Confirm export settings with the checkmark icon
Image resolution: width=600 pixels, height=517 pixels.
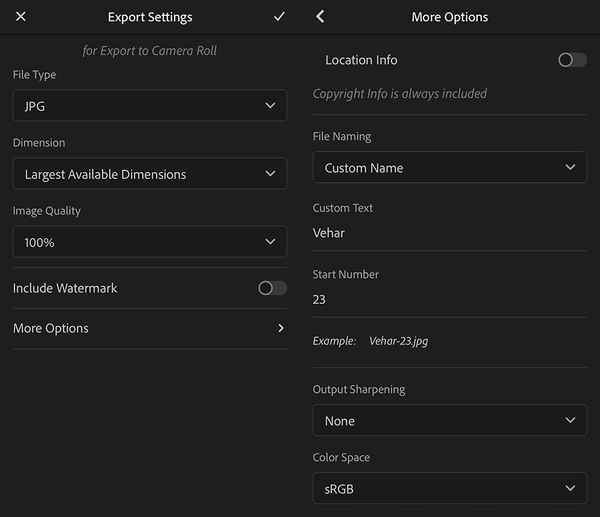[279, 16]
